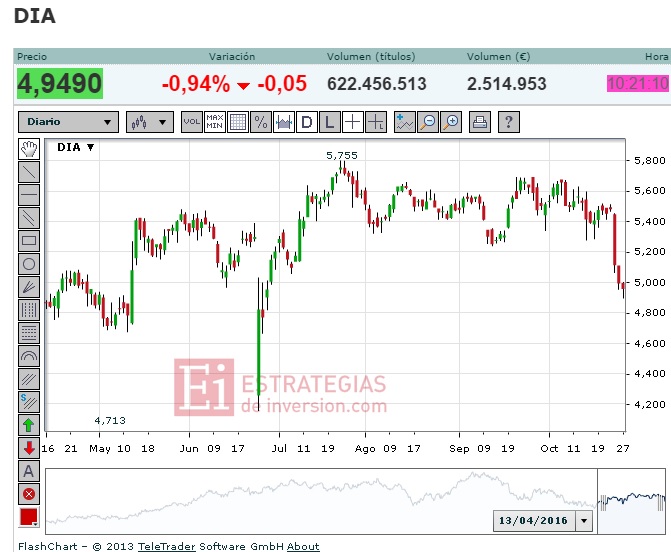Select the parallel channel lines tool
This screenshot has height=552, width=671.
click(x=29, y=379)
